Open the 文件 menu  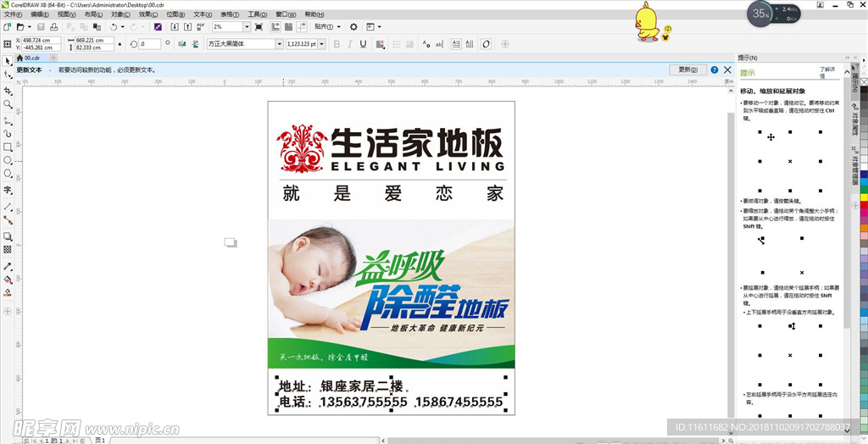(13, 14)
